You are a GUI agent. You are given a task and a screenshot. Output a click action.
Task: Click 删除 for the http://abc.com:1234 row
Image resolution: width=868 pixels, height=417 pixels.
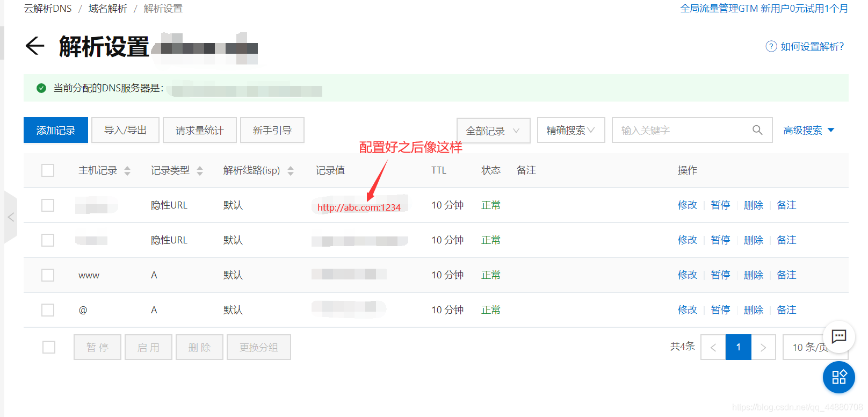pos(754,205)
